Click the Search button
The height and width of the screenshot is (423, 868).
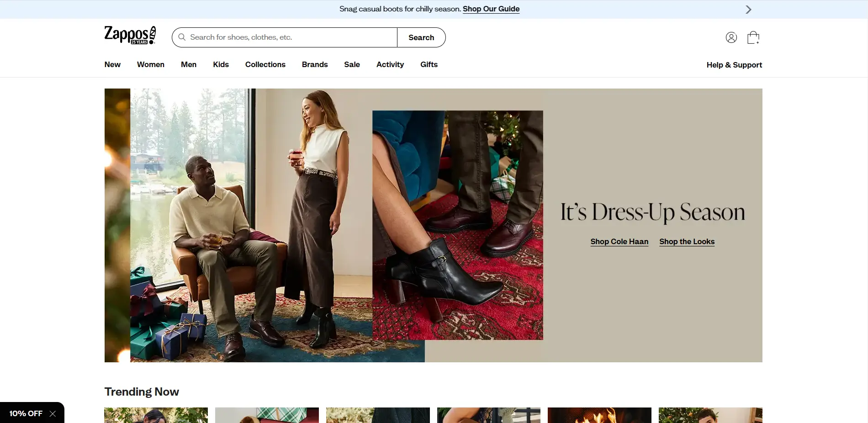(x=421, y=37)
